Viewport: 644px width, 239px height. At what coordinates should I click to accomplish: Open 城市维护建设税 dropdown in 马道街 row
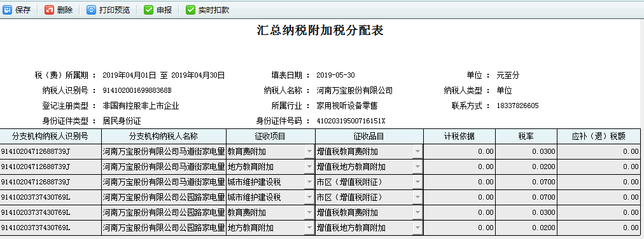click(x=309, y=182)
